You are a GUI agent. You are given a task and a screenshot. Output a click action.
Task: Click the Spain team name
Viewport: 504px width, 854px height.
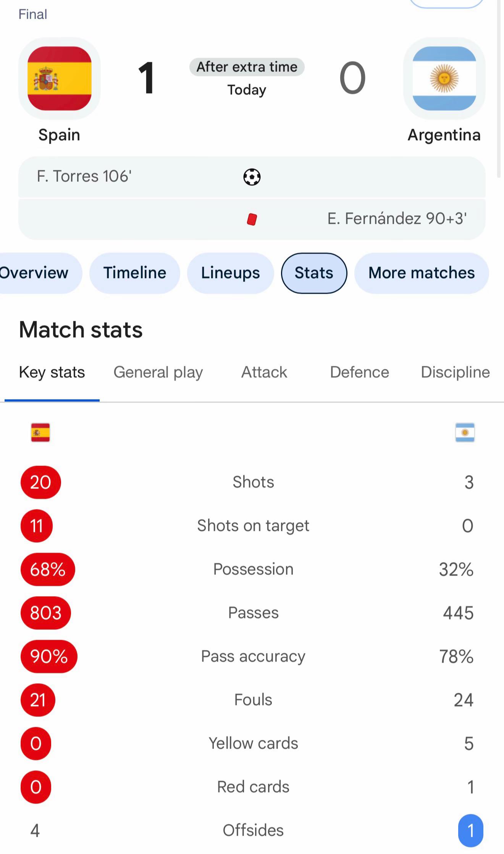pos(60,135)
